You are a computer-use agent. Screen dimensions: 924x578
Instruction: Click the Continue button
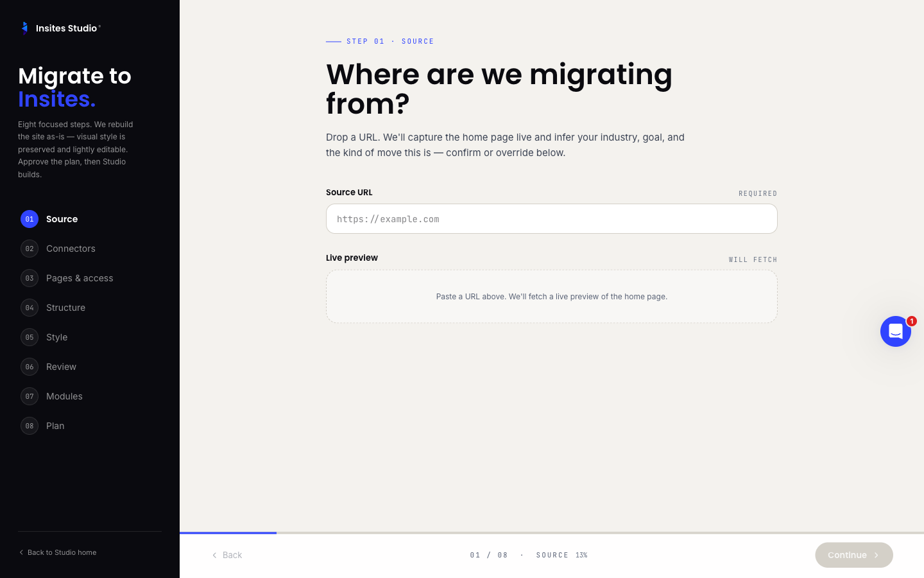pyautogui.click(x=853, y=555)
